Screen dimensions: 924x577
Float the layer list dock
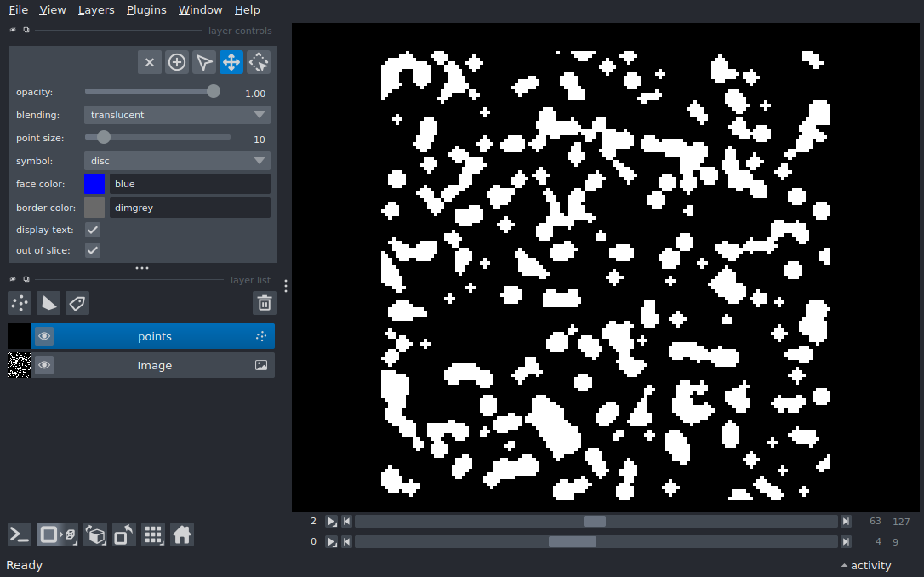pos(26,279)
